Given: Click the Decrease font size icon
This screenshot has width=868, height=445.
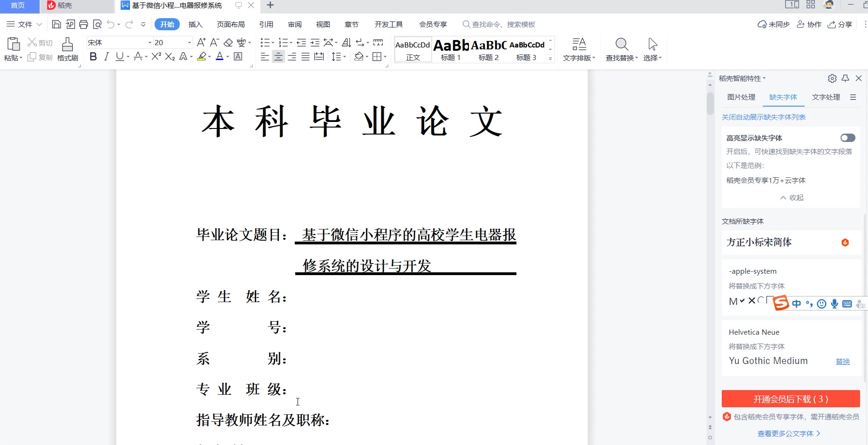Looking at the screenshot, I should click(215, 42).
